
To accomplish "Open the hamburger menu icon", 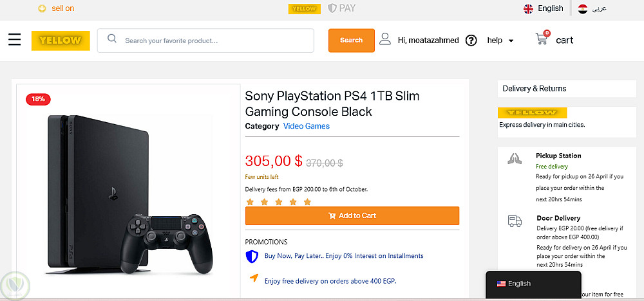I will coord(15,40).
